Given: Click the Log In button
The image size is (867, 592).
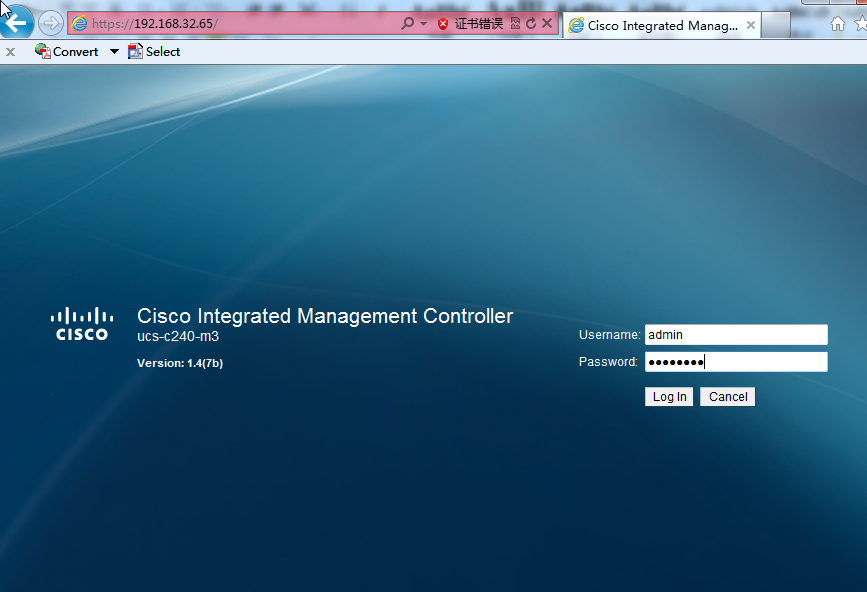Looking at the screenshot, I should click(x=669, y=397).
